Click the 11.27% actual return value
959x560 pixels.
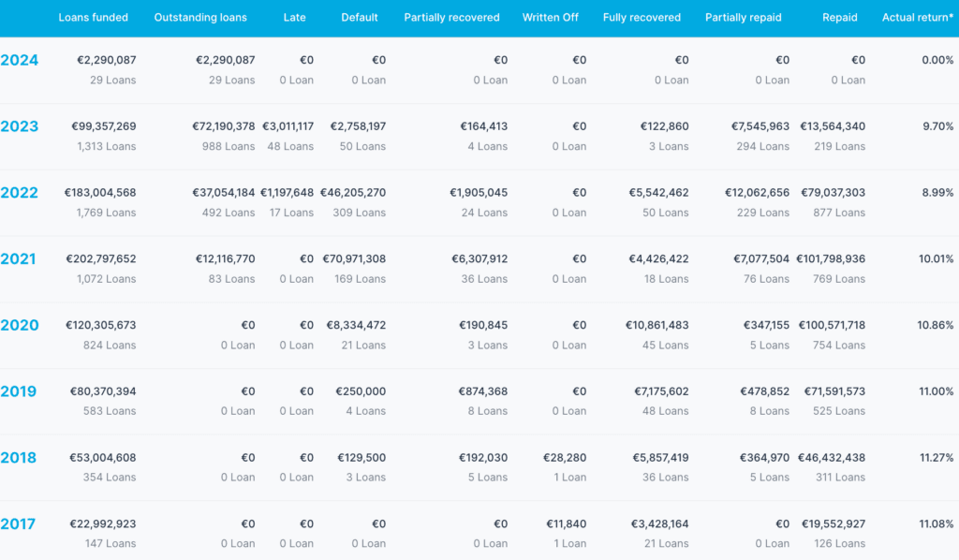(937, 458)
